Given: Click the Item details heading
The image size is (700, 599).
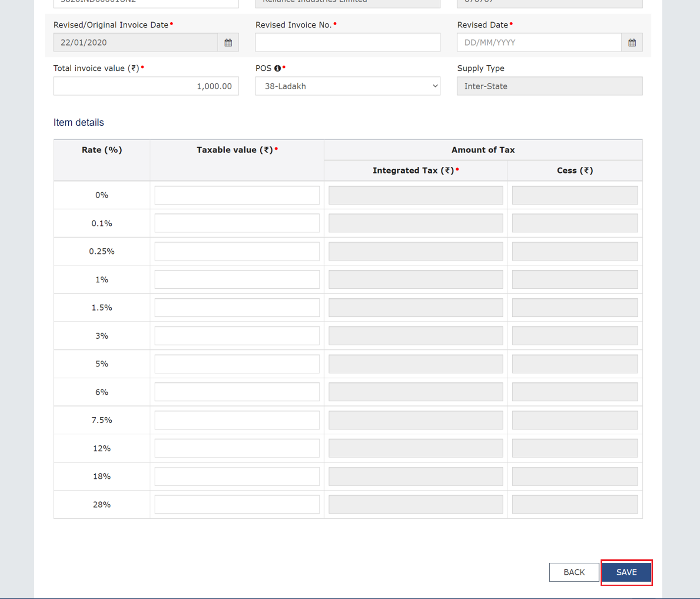Looking at the screenshot, I should (x=78, y=122).
